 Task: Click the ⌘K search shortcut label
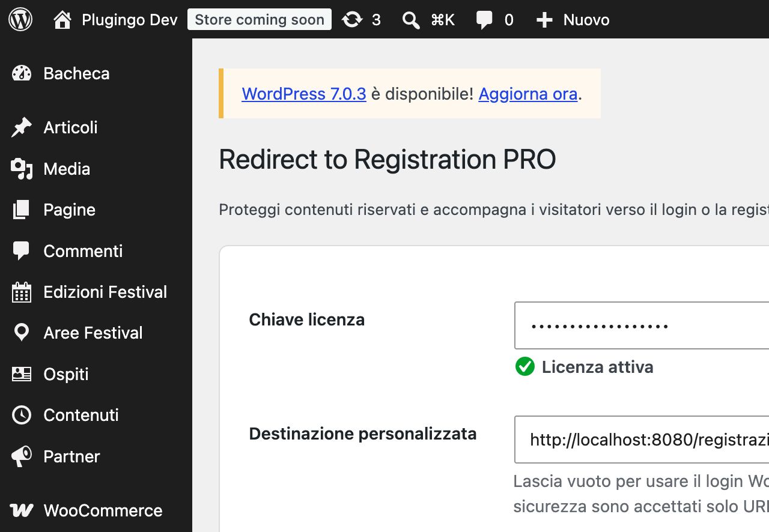pos(443,20)
